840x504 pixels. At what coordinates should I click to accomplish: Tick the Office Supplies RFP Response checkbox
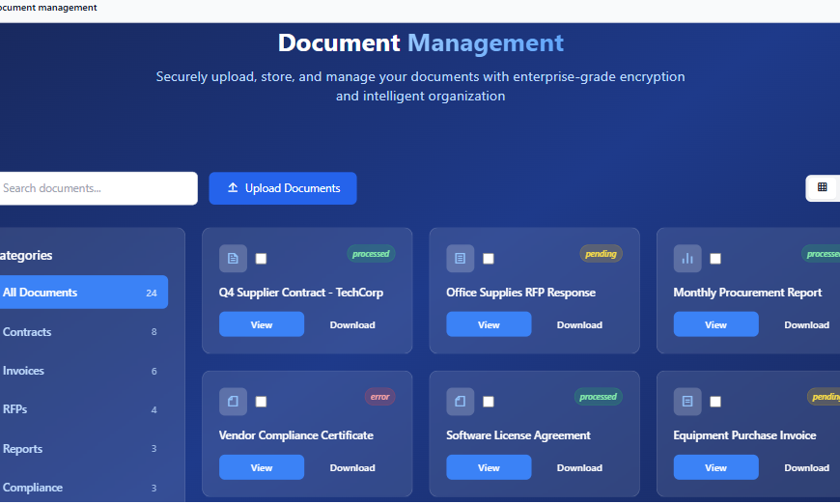[488, 259]
